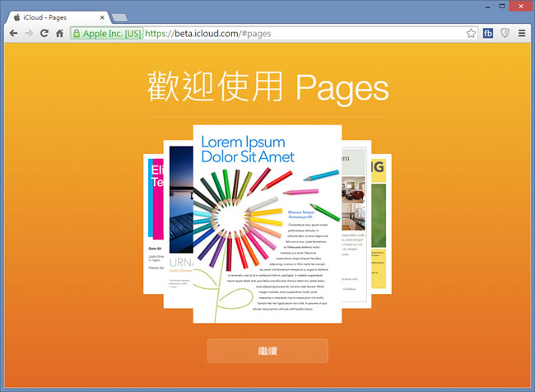The height and width of the screenshot is (392, 535).
Task: Go back with the browser back arrow
Action: (x=14, y=33)
